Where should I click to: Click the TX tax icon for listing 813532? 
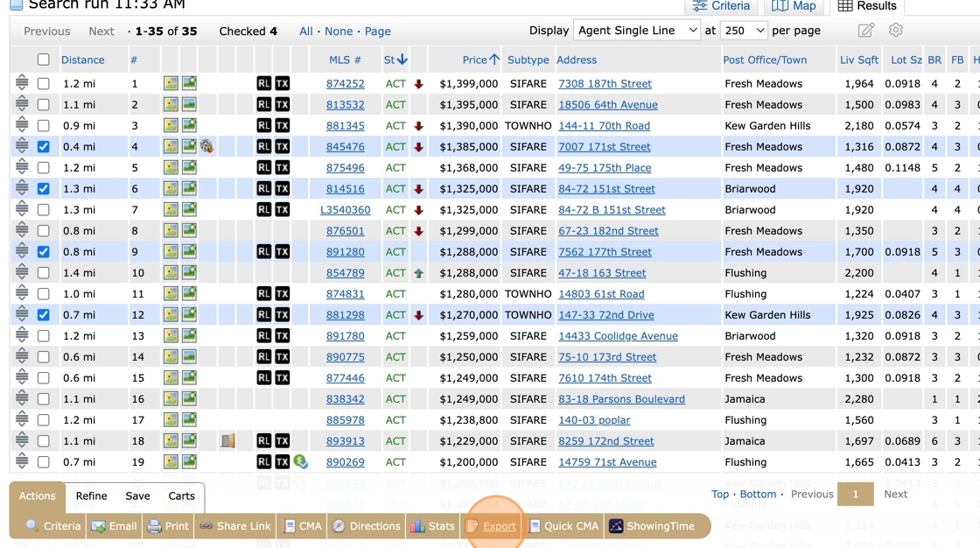282,105
